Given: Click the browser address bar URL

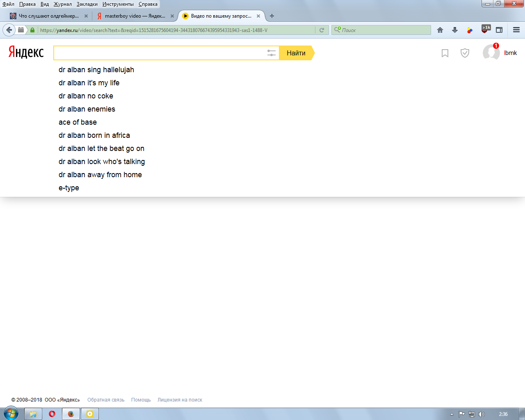Looking at the screenshot, I should tap(176, 30).
